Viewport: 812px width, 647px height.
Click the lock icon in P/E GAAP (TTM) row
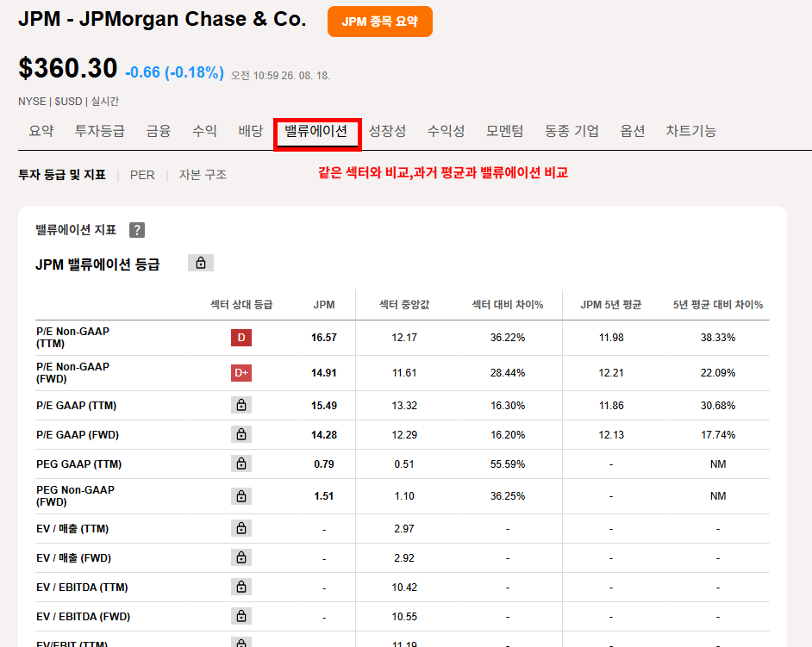click(241, 405)
